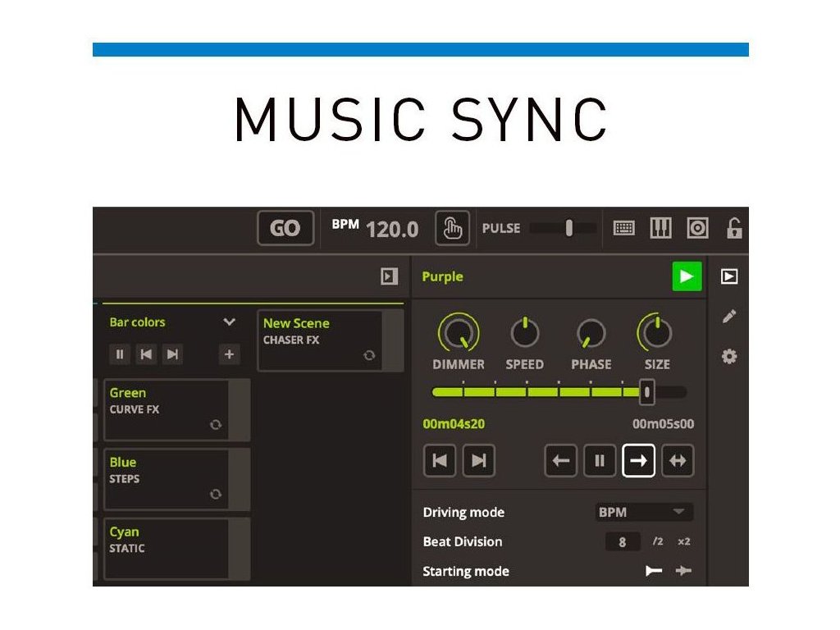Open the gear settings tab in sidebar
The height and width of the screenshot is (630, 840).
(728, 356)
